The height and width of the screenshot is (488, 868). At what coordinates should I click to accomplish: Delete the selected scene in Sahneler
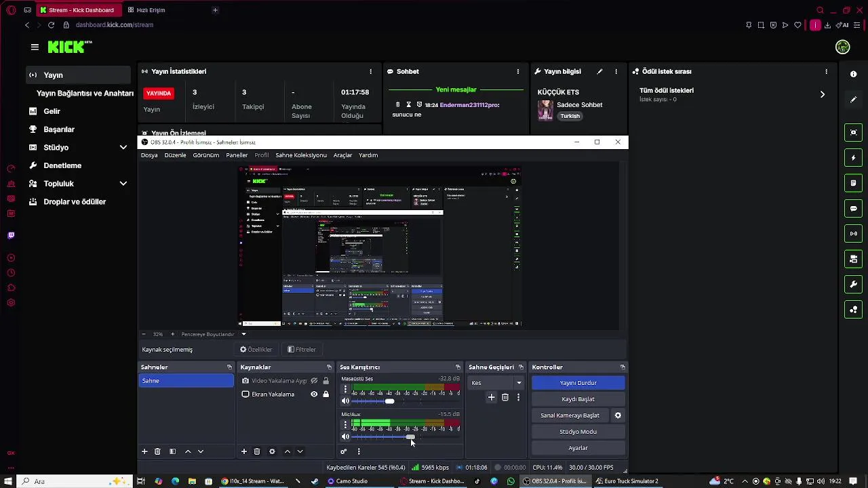tap(157, 451)
